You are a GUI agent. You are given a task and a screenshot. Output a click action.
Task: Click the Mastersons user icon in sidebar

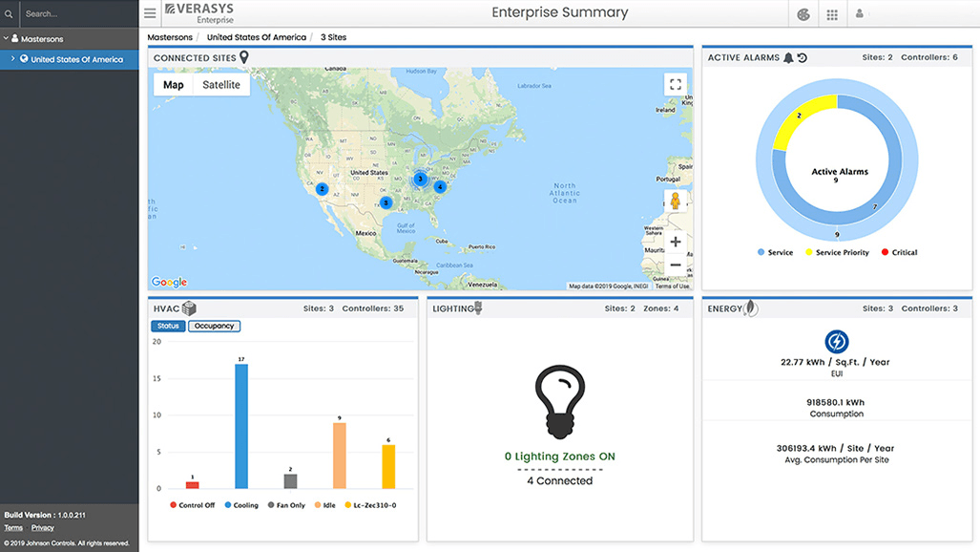(15, 38)
